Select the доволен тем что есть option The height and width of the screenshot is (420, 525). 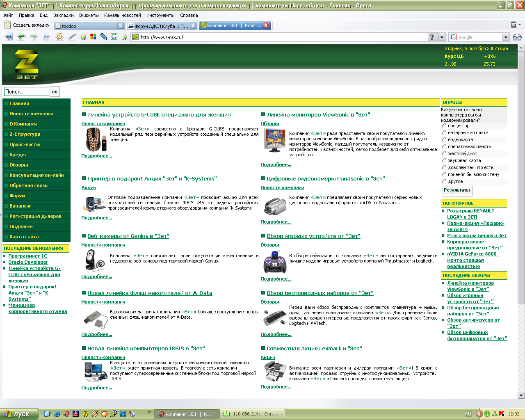pyautogui.click(x=444, y=168)
